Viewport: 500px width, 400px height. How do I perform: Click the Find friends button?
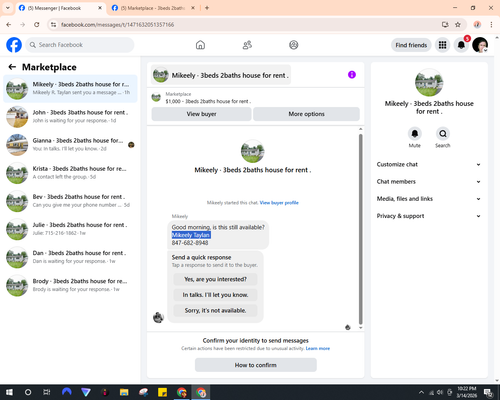pos(411,45)
